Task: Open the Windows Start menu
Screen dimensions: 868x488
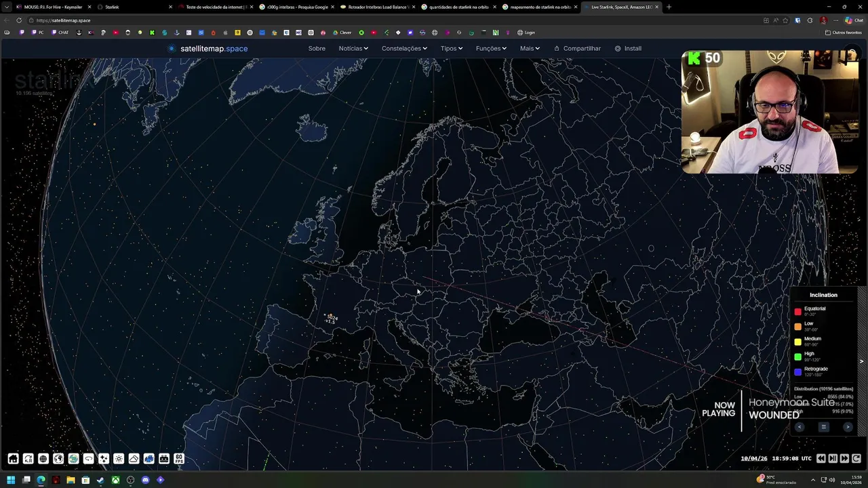Action: click(x=11, y=480)
